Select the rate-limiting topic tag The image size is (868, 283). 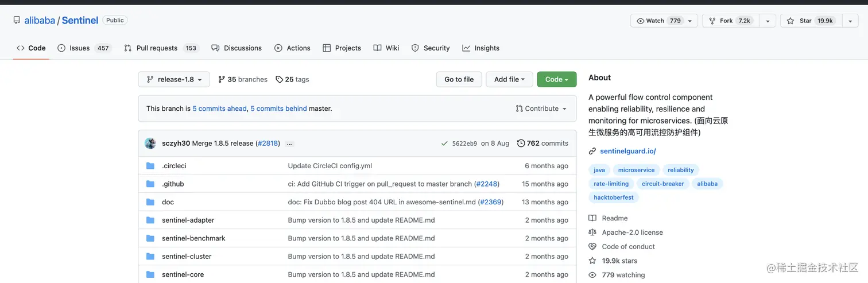tap(611, 184)
